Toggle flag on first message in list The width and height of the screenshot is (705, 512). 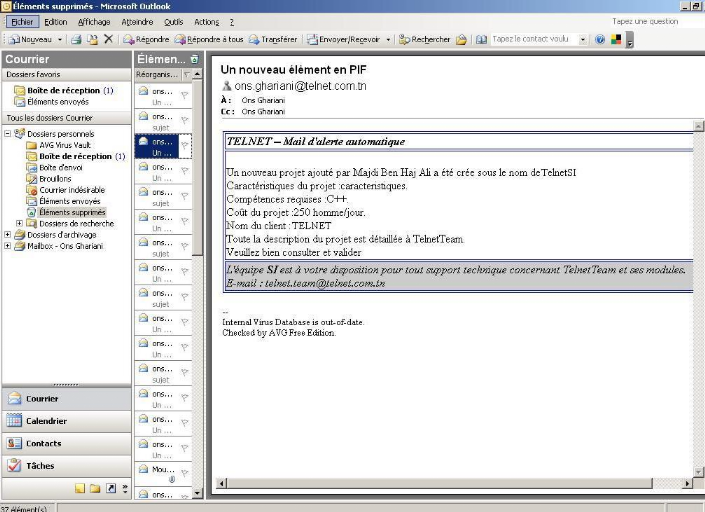click(x=184, y=95)
